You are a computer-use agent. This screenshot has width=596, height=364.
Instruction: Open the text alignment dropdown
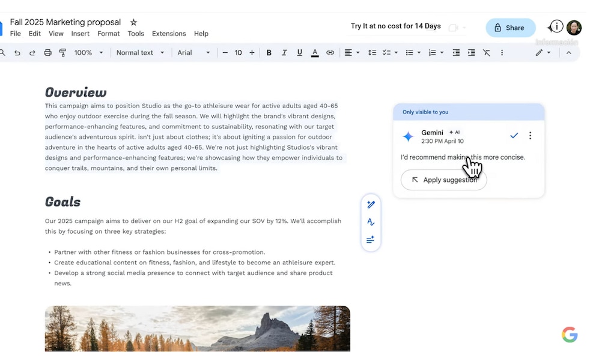click(351, 53)
